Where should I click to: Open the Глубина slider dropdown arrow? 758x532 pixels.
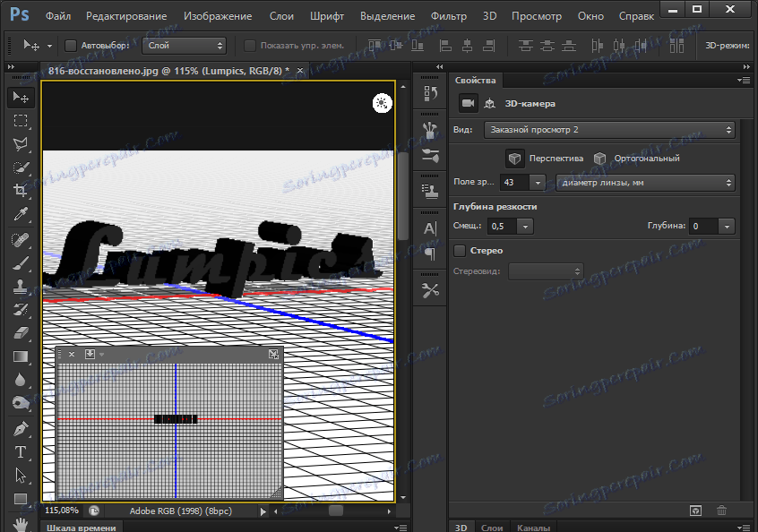coord(726,227)
